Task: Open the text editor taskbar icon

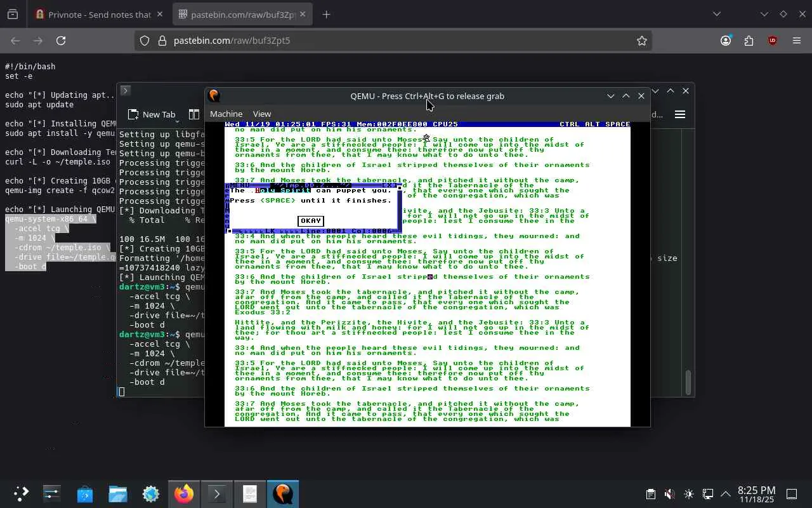Action: [x=250, y=493]
